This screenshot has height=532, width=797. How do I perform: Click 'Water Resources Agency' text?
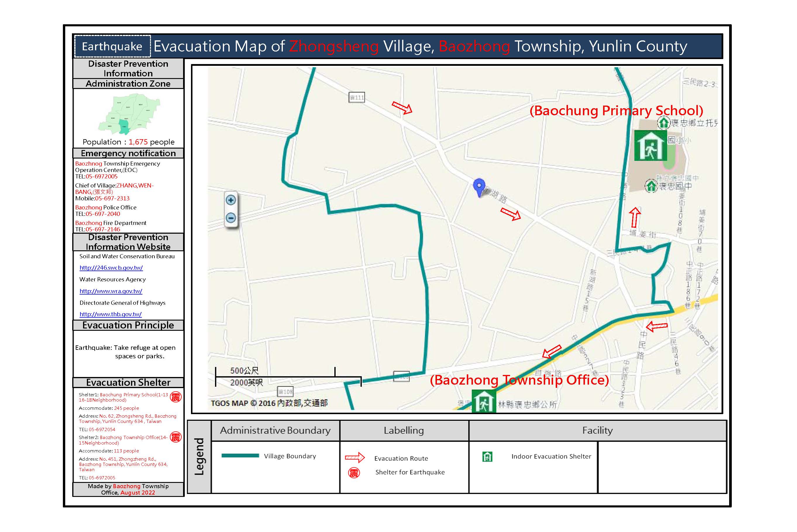click(x=112, y=280)
